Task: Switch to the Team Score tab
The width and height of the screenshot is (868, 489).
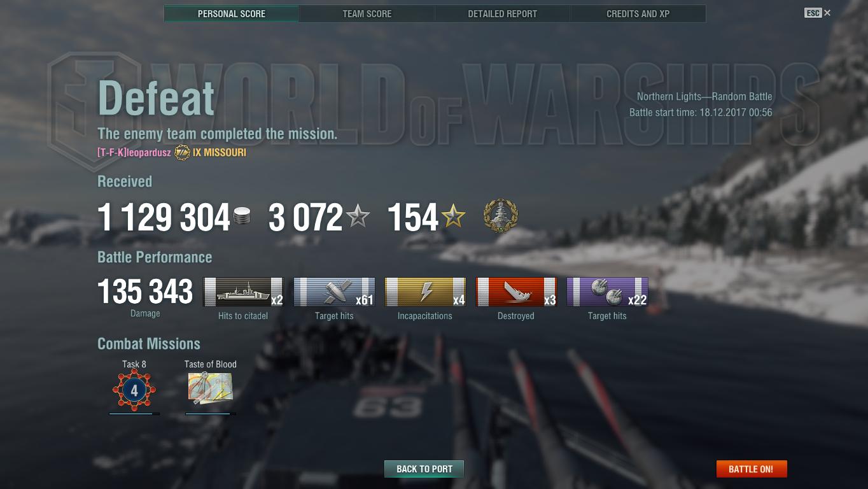Action: (367, 13)
